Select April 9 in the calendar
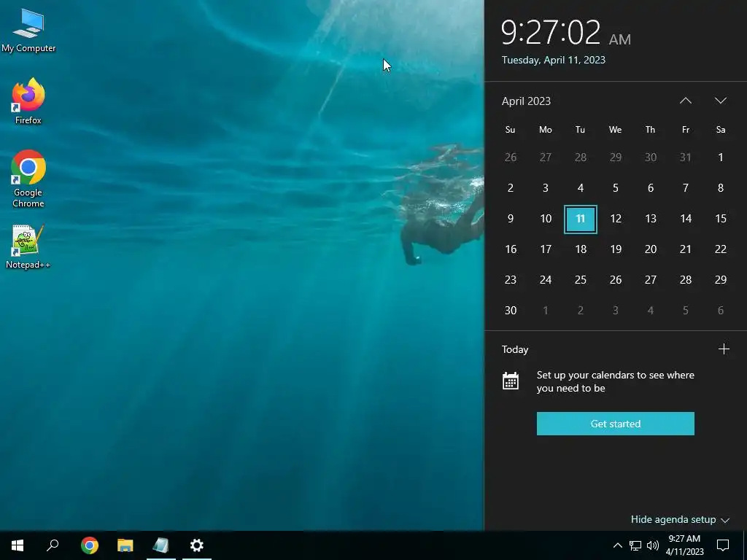 coord(510,219)
